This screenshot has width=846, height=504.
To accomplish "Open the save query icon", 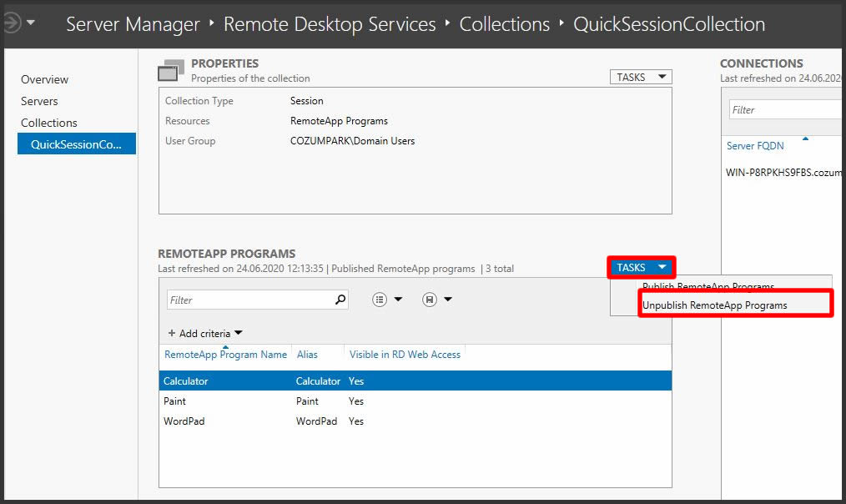I will pyautogui.click(x=430, y=300).
